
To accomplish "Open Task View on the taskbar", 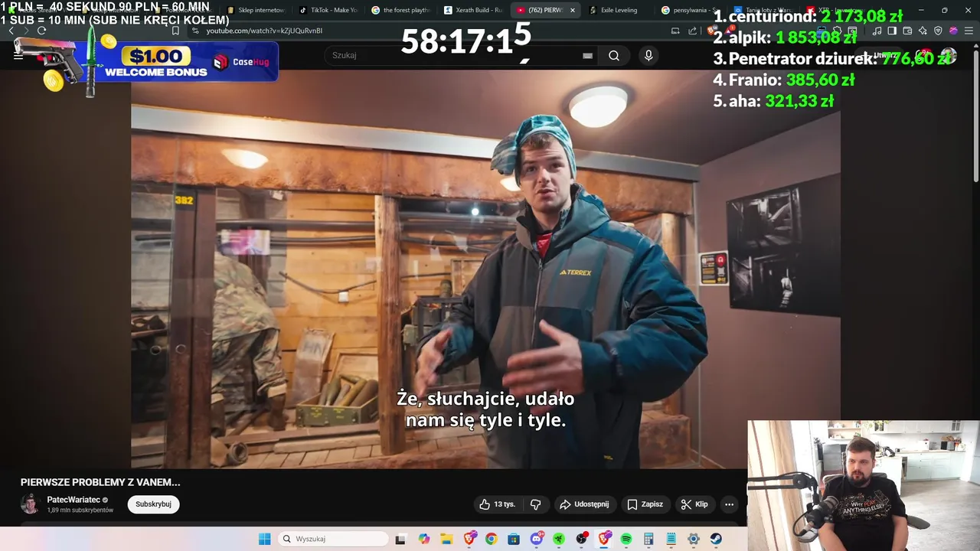I will [400, 539].
